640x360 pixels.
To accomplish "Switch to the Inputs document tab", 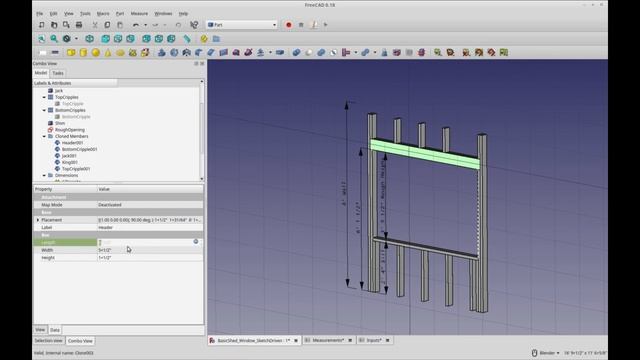I will click(374, 340).
